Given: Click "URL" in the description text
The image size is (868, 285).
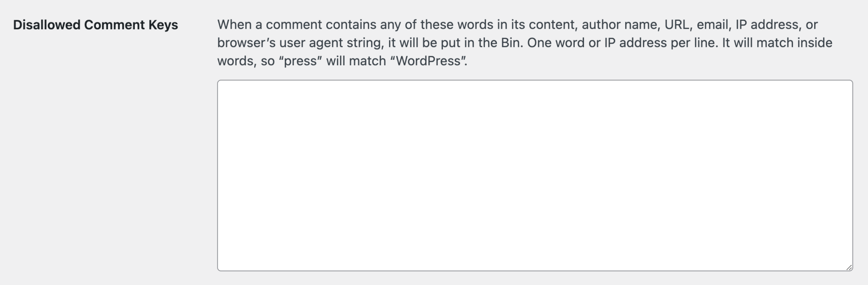Looking at the screenshot, I should point(678,25).
